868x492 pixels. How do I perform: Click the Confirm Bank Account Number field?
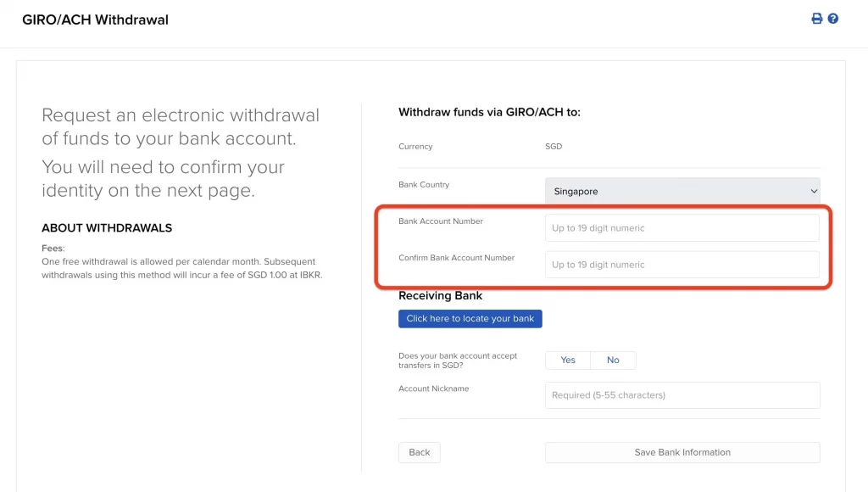[x=682, y=265]
